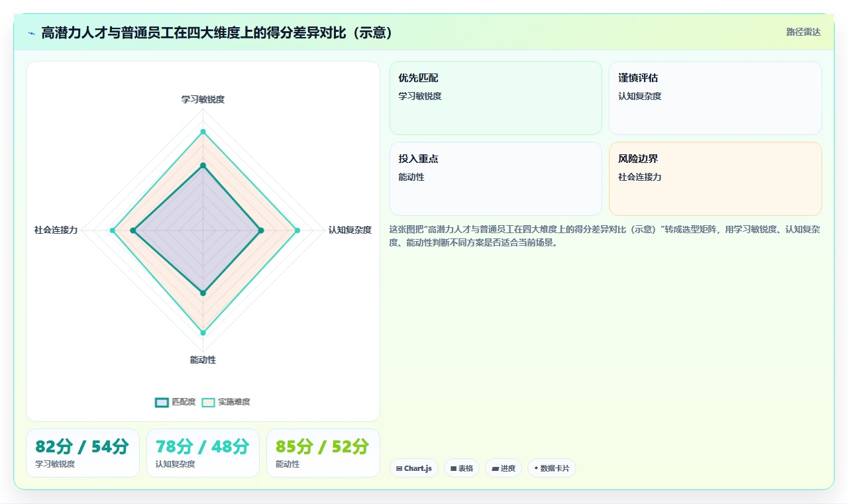Click 社会连接力 text in 风险边界 card
848x504 pixels.
640,177
